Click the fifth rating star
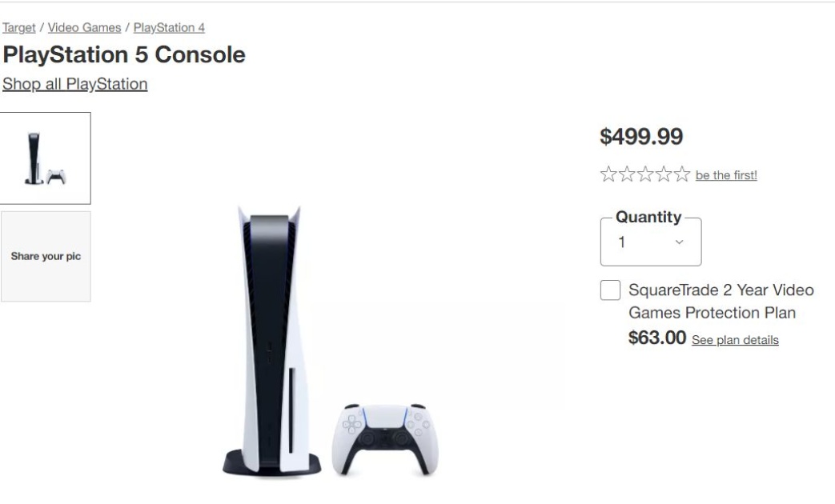 click(681, 174)
